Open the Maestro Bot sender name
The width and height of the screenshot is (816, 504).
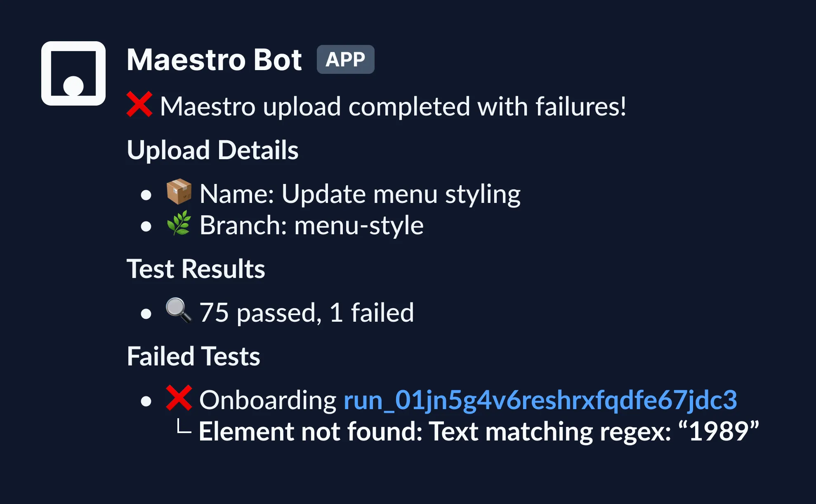(214, 60)
